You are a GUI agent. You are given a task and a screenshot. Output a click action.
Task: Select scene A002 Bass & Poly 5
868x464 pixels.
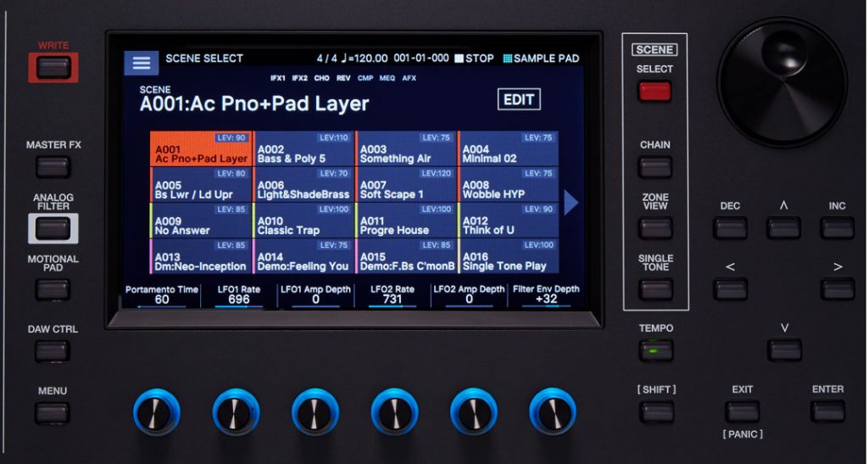click(303, 148)
